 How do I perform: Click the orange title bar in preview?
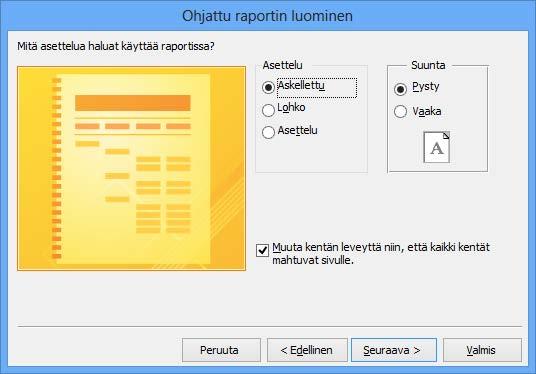coord(133,103)
